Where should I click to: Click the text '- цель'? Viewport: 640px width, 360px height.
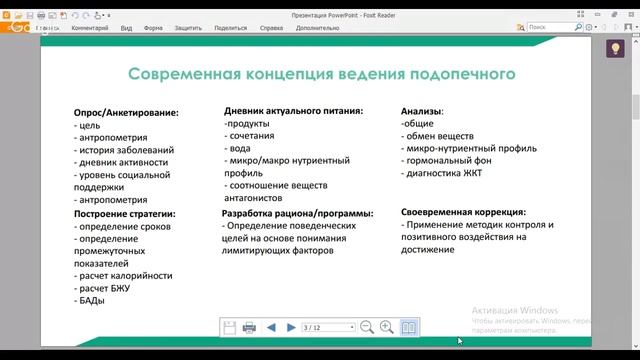(x=87, y=126)
